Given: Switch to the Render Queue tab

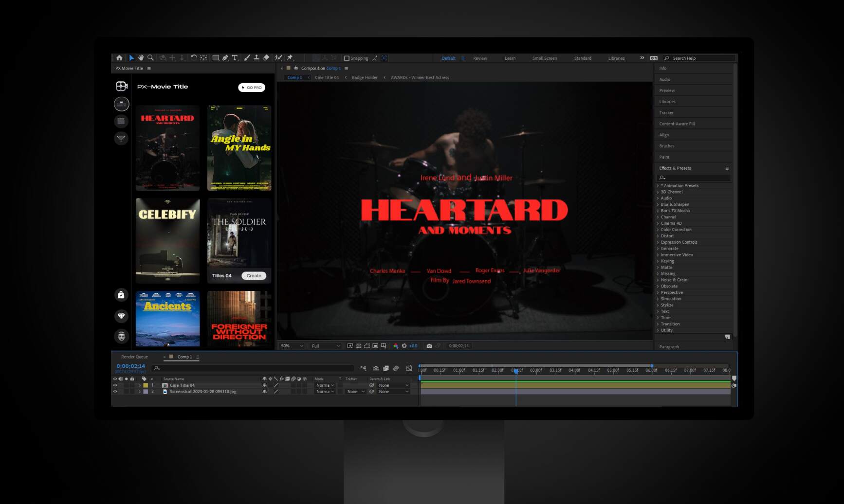Looking at the screenshot, I should pyautogui.click(x=134, y=357).
